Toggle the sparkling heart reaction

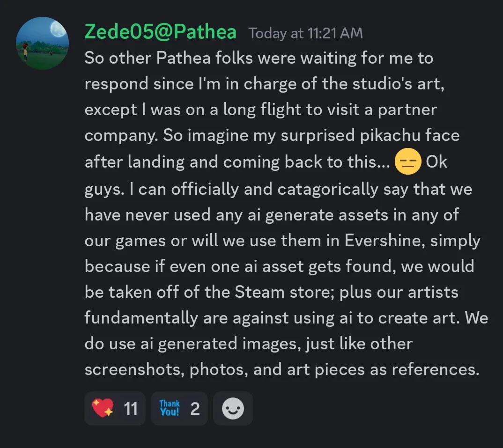tap(115, 409)
